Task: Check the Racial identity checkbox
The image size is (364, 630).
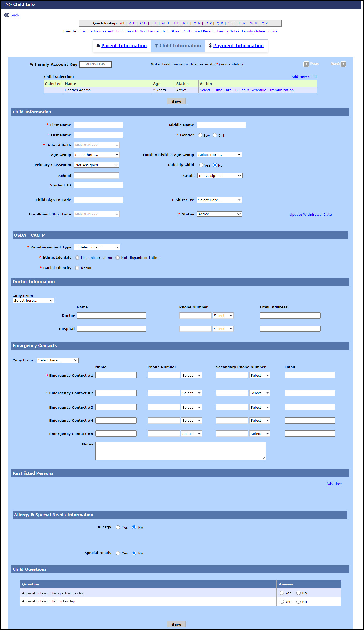Action: coord(77,268)
